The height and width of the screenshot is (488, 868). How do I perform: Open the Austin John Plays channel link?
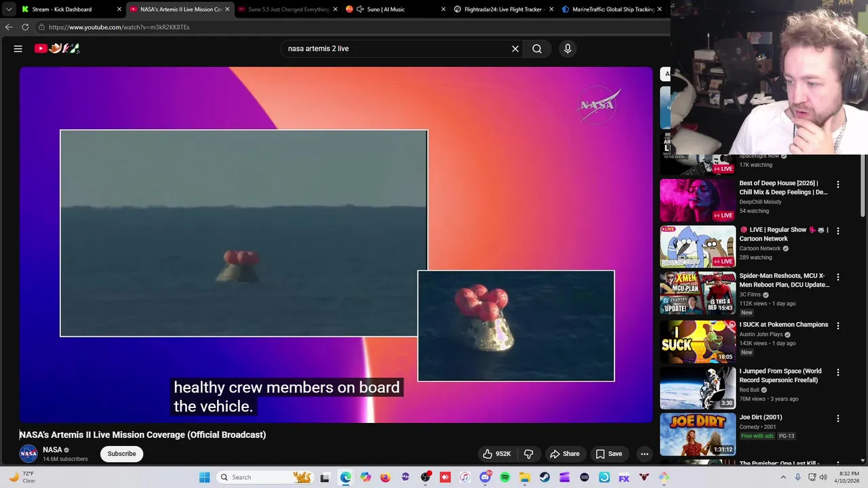tap(760, 335)
